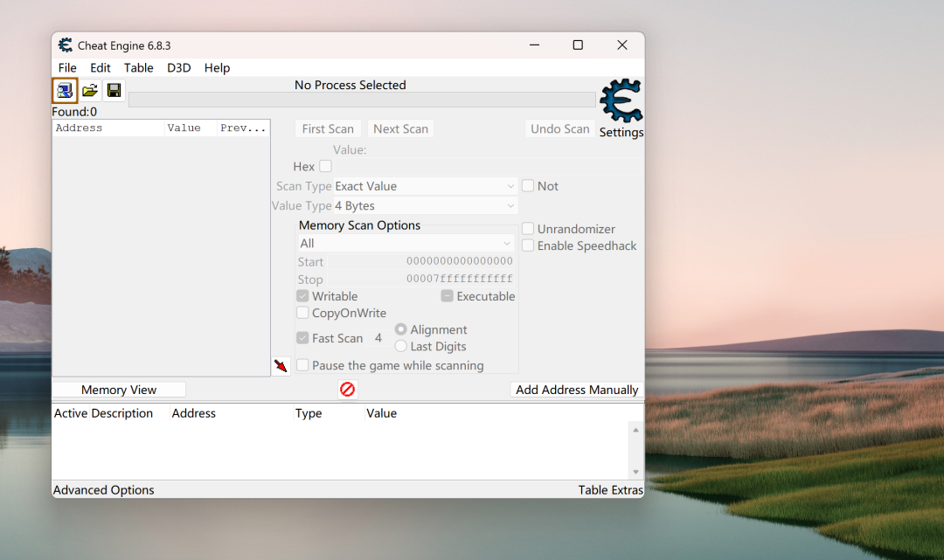Click the Type column header in table
944x560 pixels.
click(x=309, y=413)
